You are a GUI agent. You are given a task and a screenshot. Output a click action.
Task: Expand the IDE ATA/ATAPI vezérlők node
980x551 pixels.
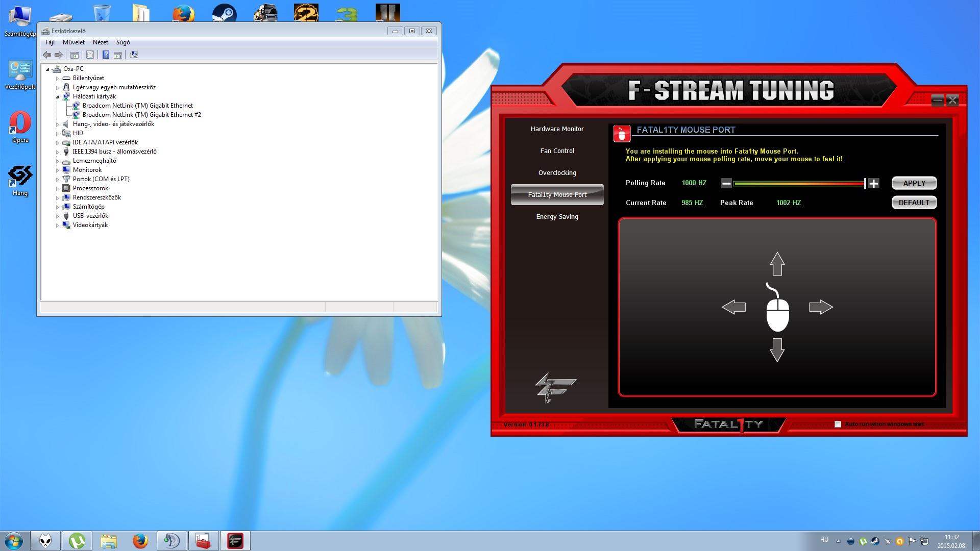tap(57, 143)
